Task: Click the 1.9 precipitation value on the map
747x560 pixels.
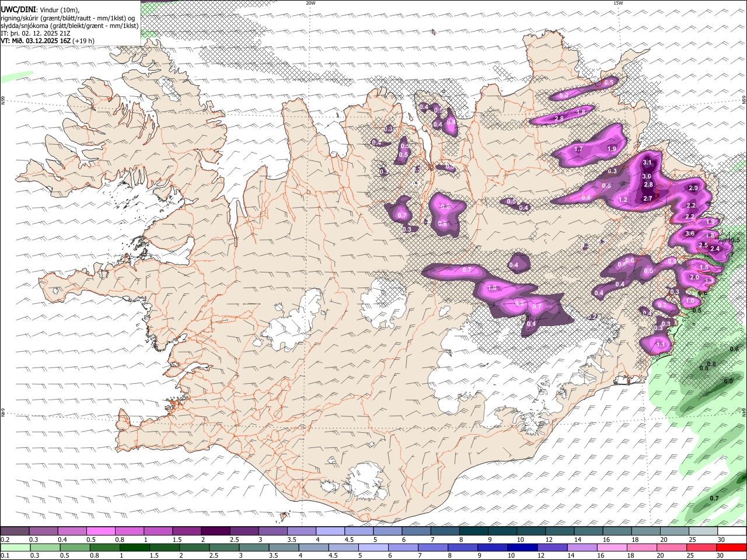Action: (612, 149)
